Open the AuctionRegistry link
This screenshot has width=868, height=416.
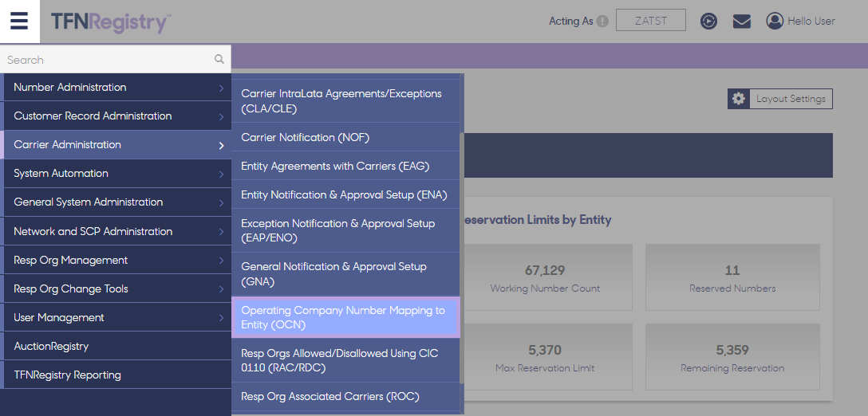(52, 347)
